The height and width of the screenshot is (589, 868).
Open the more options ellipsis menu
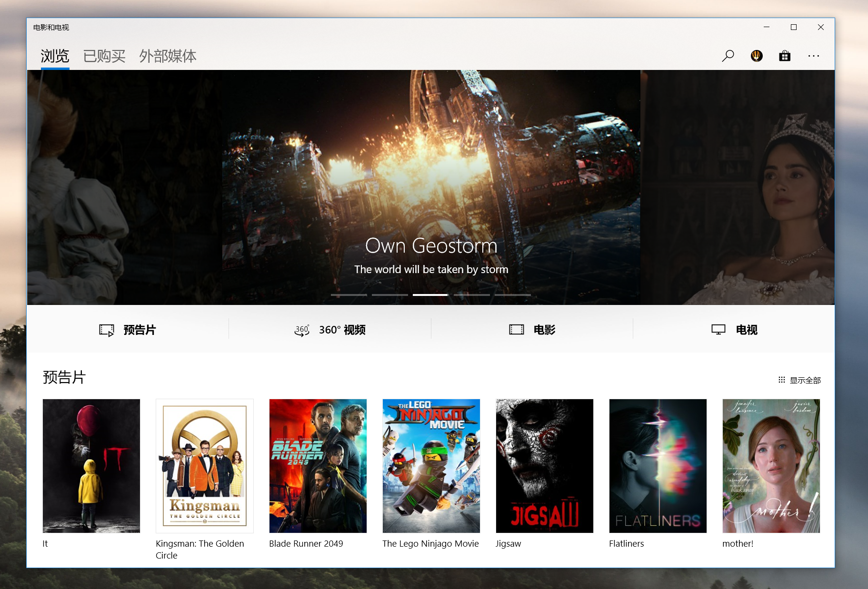tap(814, 56)
